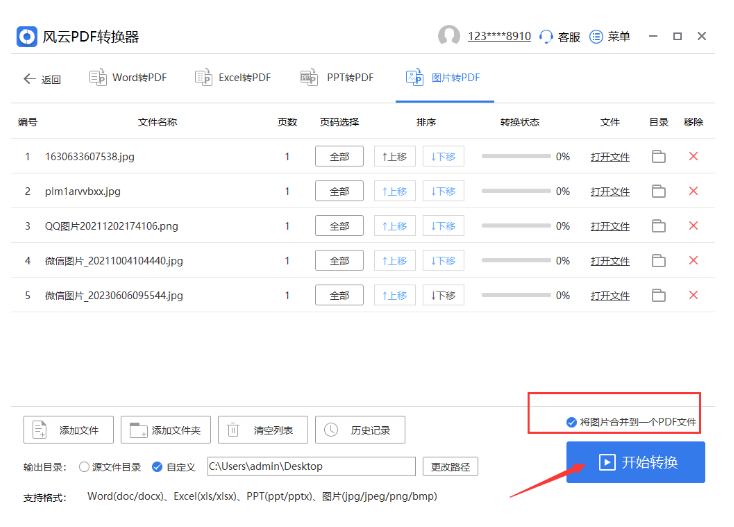The image size is (734, 527).
Task: Go back with 返回 arrow
Action: (x=42, y=79)
